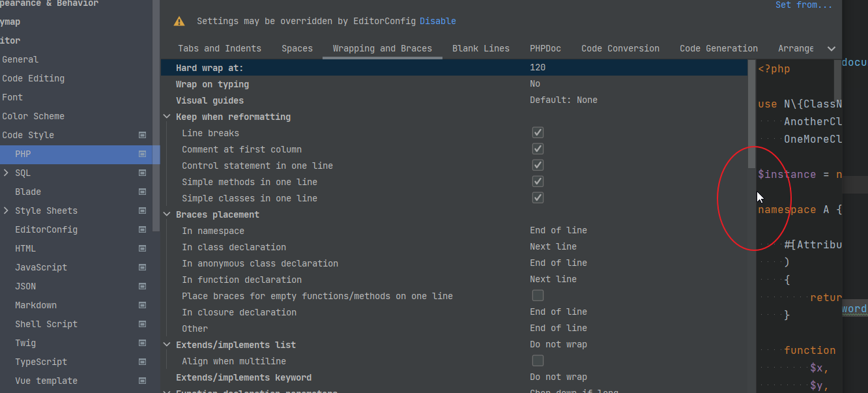Click the project-level icon next to JSON
This screenshot has height=393, width=868.
142,286
